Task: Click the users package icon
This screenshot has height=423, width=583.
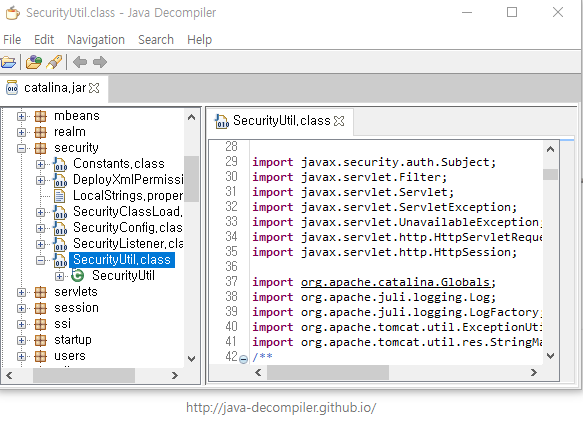Action: tap(41, 356)
